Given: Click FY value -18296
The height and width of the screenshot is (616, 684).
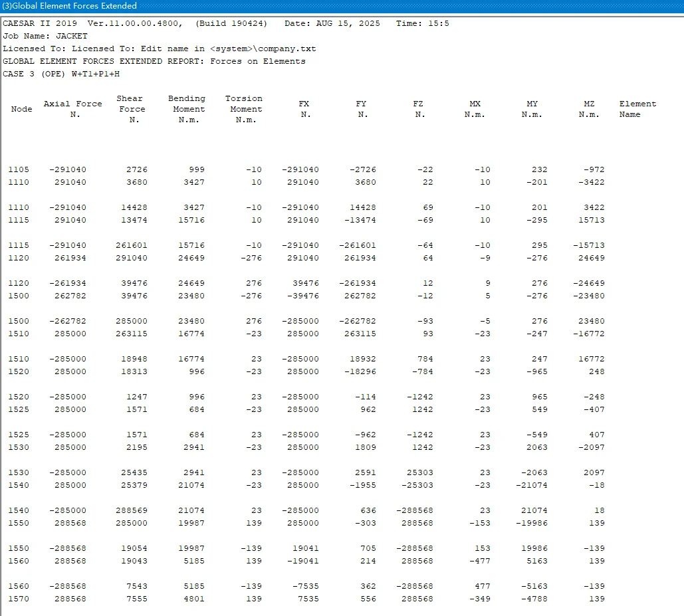Looking at the screenshot, I should pyautogui.click(x=360, y=372).
